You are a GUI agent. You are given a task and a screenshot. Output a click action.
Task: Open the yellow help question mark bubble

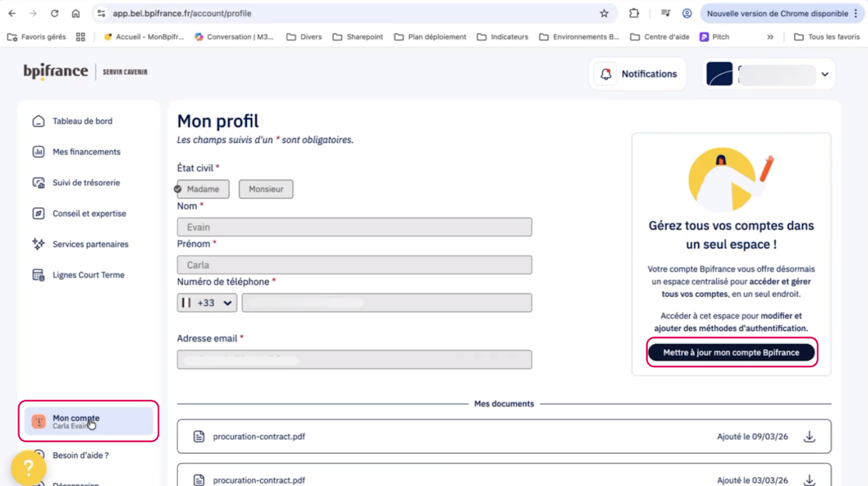tap(28, 467)
